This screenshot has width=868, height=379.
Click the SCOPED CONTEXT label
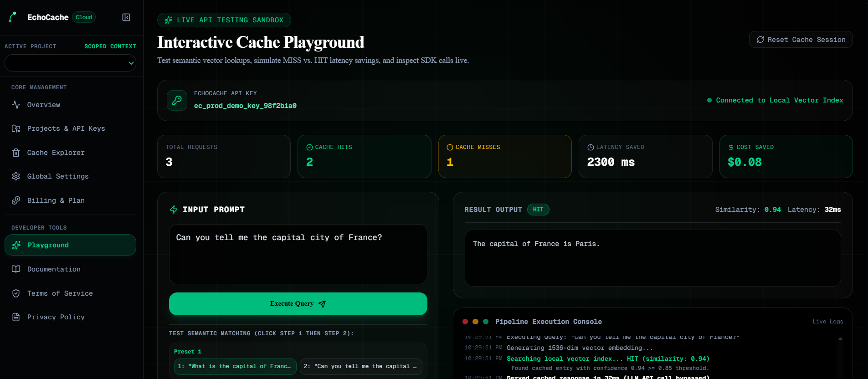pos(110,46)
